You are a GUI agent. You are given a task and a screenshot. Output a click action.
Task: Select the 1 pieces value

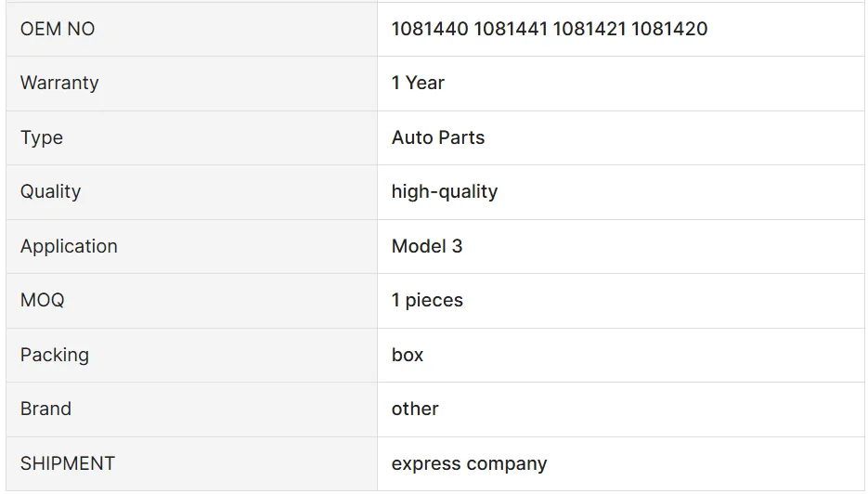pyautogui.click(x=427, y=300)
